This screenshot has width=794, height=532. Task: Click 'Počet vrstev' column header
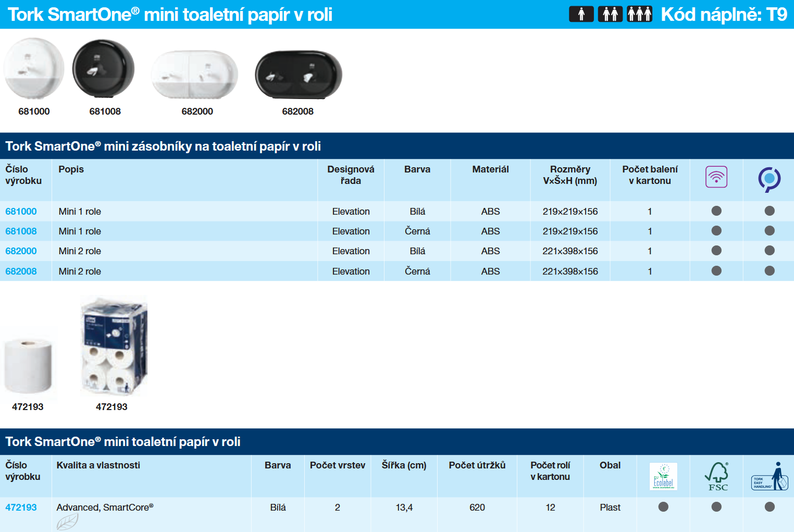(337, 465)
